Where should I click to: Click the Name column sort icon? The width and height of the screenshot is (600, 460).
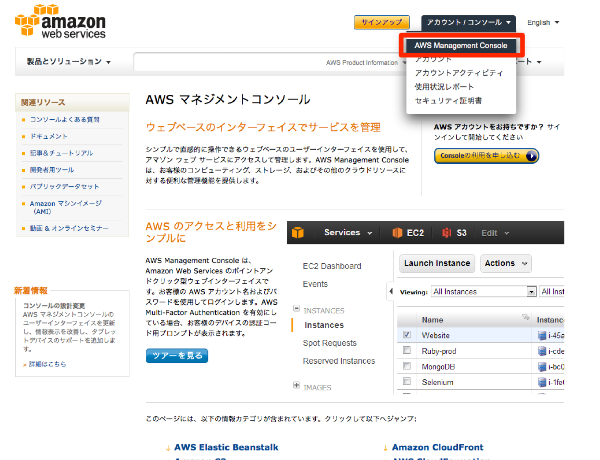click(525, 317)
